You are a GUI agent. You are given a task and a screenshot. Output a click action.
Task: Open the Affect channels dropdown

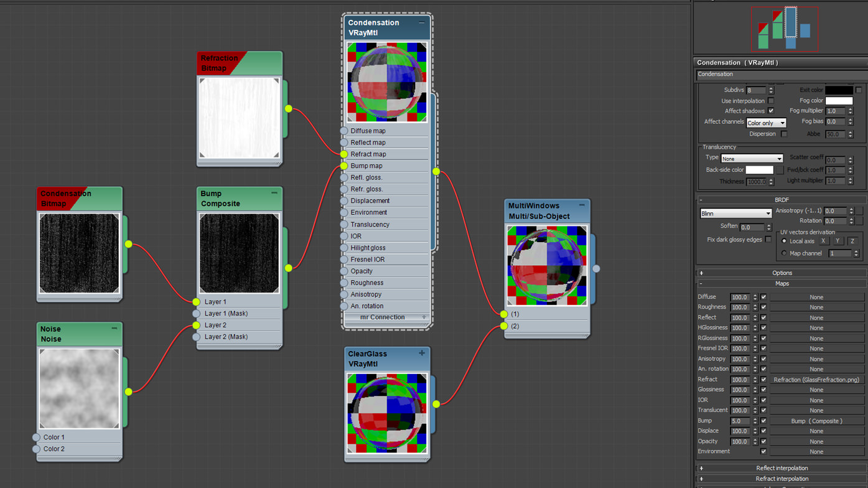click(766, 123)
